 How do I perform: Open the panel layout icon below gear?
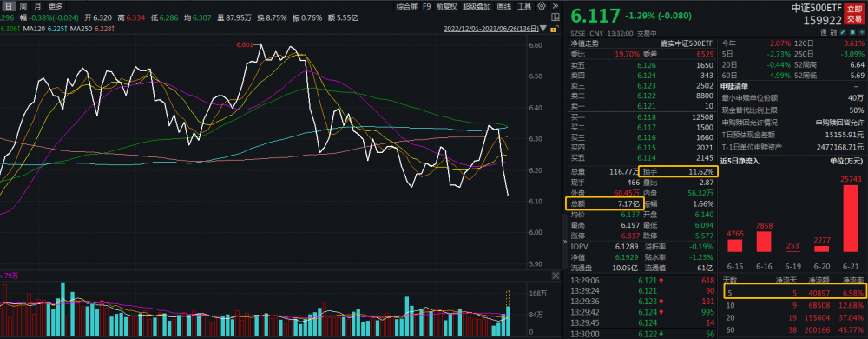point(556,17)
